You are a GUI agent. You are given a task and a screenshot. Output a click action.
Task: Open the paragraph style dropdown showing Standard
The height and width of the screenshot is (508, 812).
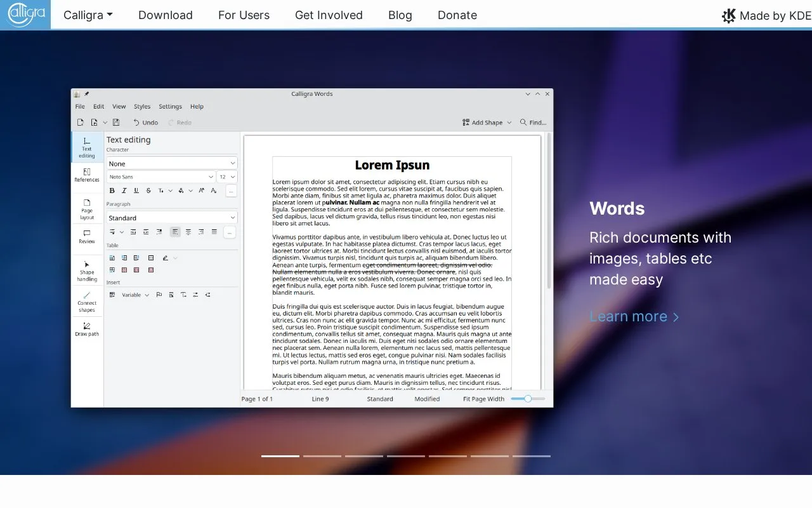coord(172,218)
